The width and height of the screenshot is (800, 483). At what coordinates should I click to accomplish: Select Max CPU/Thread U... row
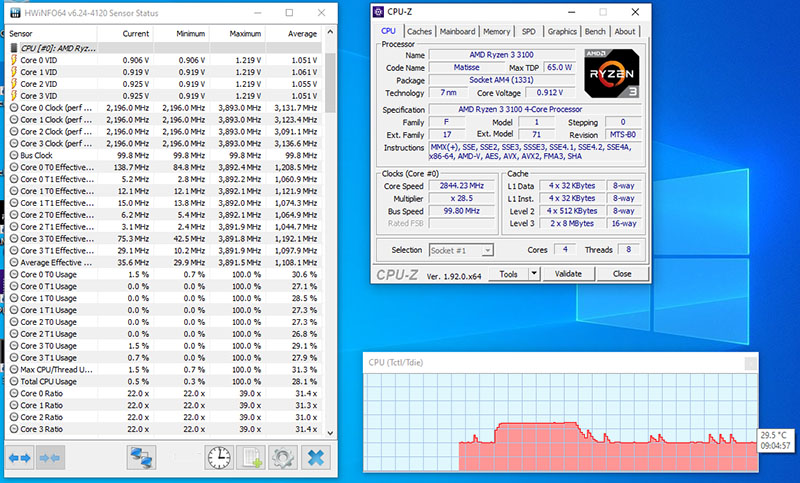tap(164, 370)
